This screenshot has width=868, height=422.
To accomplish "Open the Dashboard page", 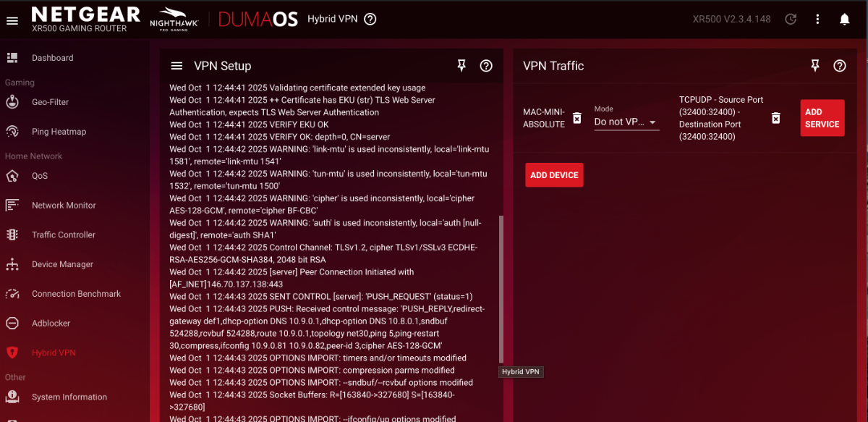I will [52, 58].
